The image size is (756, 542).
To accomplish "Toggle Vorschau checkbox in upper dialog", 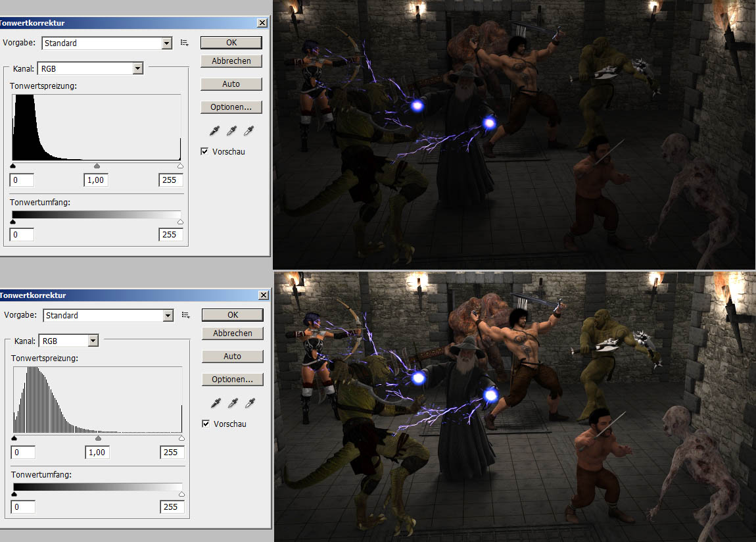I will click(204, 151).
